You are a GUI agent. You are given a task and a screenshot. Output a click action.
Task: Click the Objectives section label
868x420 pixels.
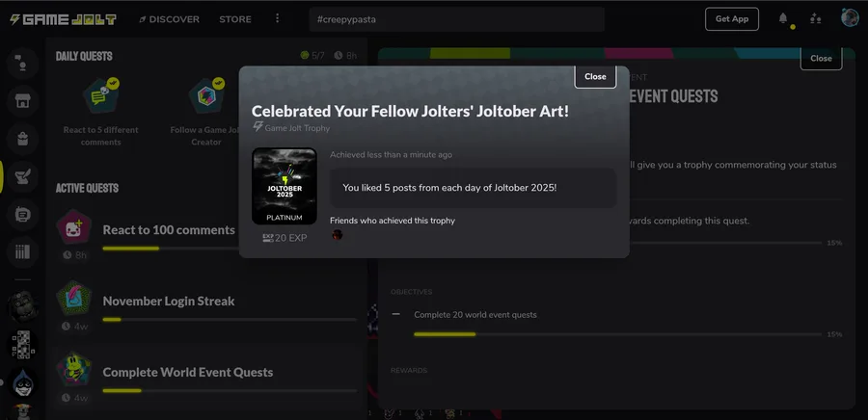point(411,292)
